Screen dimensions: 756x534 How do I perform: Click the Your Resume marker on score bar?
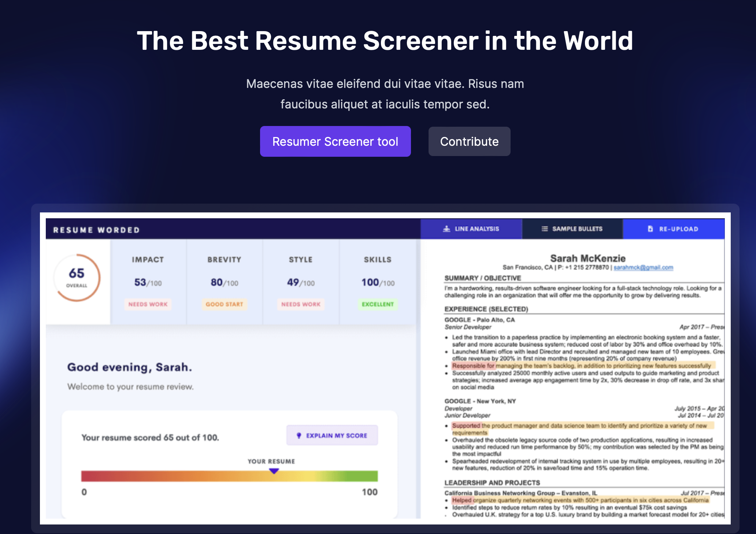(274, 471)
